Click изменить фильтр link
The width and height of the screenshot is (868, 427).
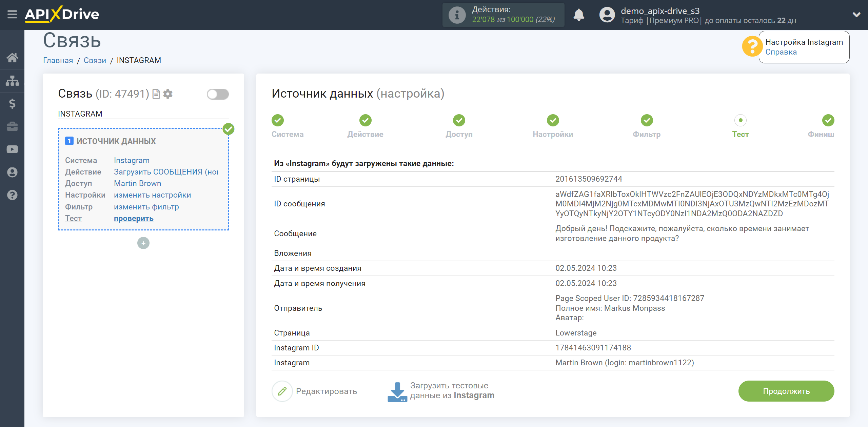pos(146,207)
